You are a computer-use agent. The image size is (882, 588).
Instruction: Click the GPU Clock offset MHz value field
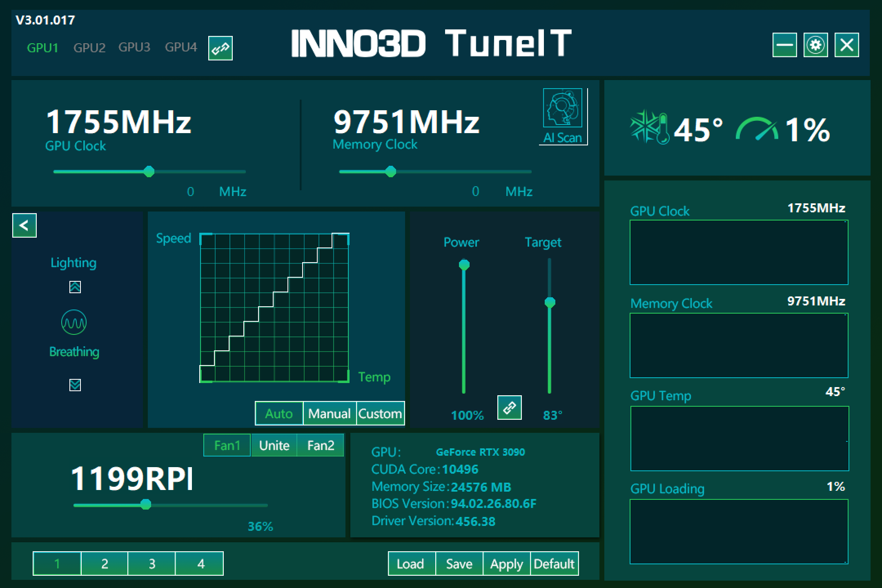(x=190, y=192)
